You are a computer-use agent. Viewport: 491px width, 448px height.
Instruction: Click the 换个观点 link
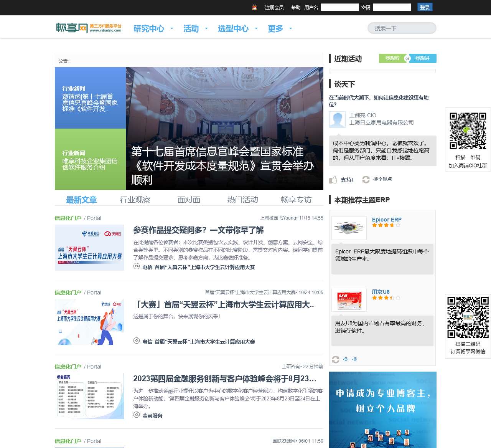(x=382, y=179)
